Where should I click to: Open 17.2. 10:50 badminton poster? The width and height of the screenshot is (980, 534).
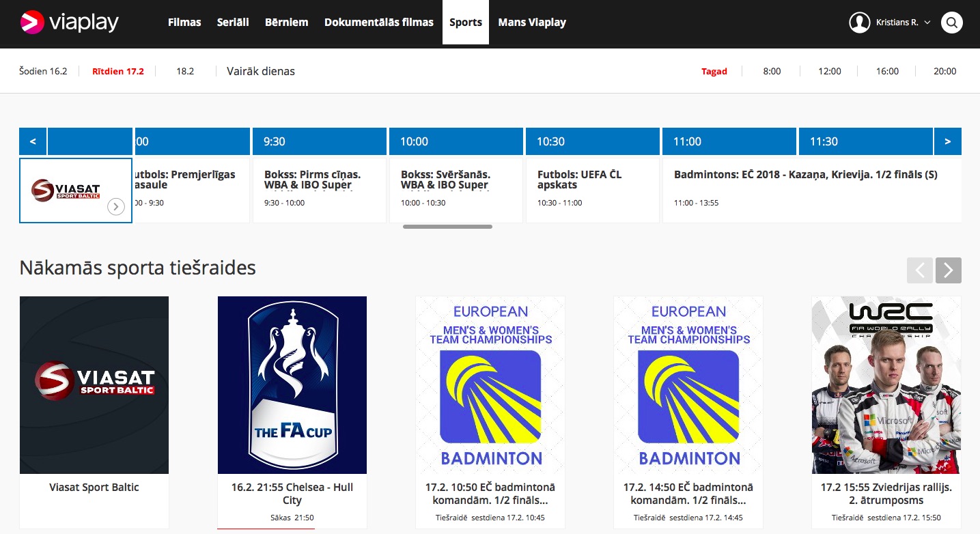click(490, 385)
